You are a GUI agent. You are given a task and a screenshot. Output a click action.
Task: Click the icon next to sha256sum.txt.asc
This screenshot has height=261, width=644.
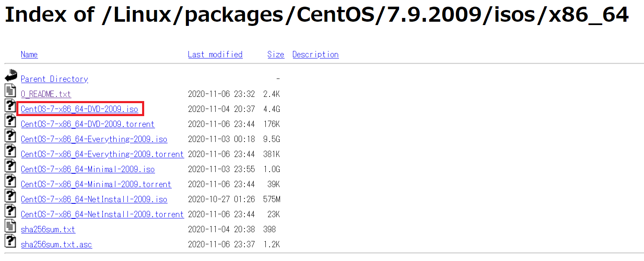pyautogui.click(x=10, y=241)
